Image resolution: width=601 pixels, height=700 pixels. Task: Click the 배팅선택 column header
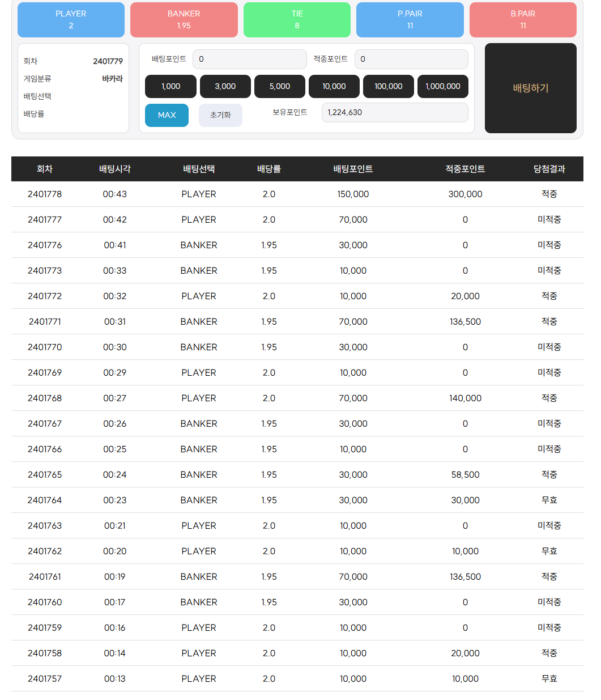(x=199, y=169)
